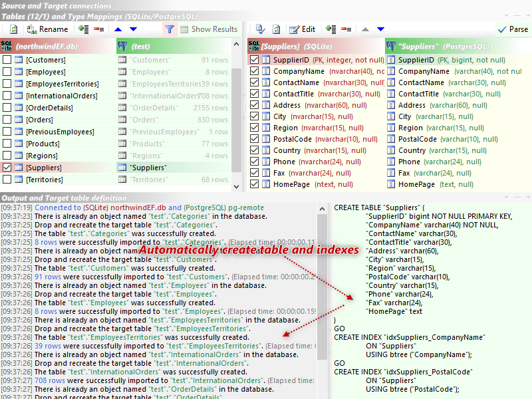Click the Parse button
Viewport: 532px width, 399px height.
click(513, 29)
